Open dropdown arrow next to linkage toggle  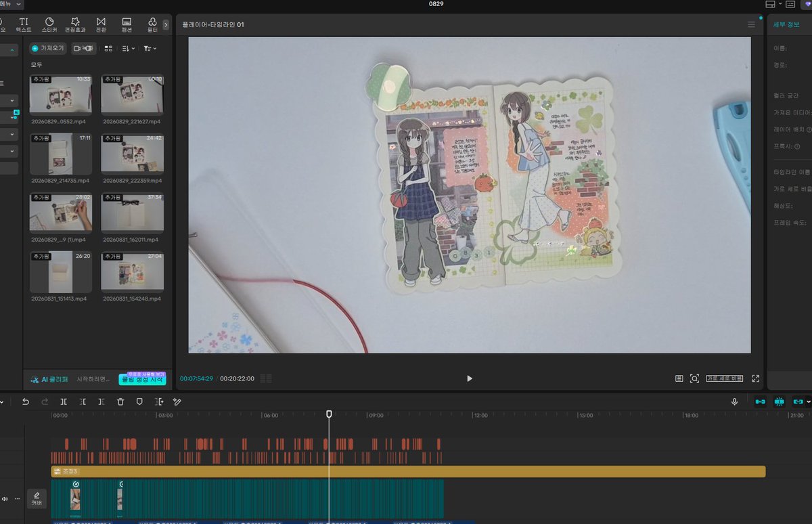[x=809, y=401]
